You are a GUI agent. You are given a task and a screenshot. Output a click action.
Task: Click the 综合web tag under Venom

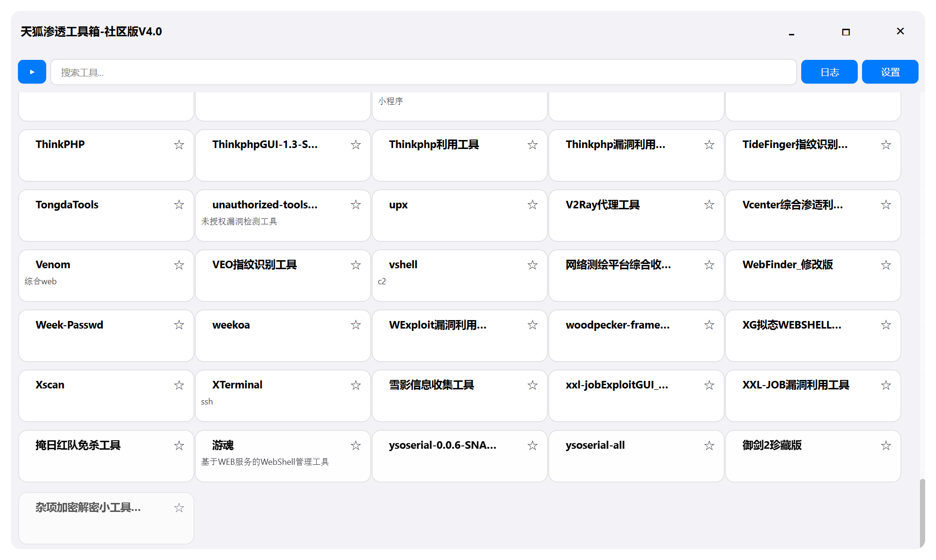[x=41, y=281]
